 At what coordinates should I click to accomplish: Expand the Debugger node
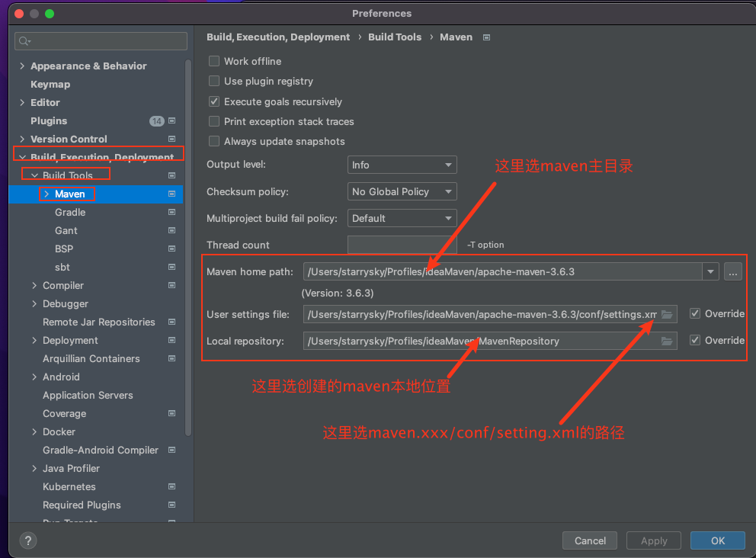(34, 304)
